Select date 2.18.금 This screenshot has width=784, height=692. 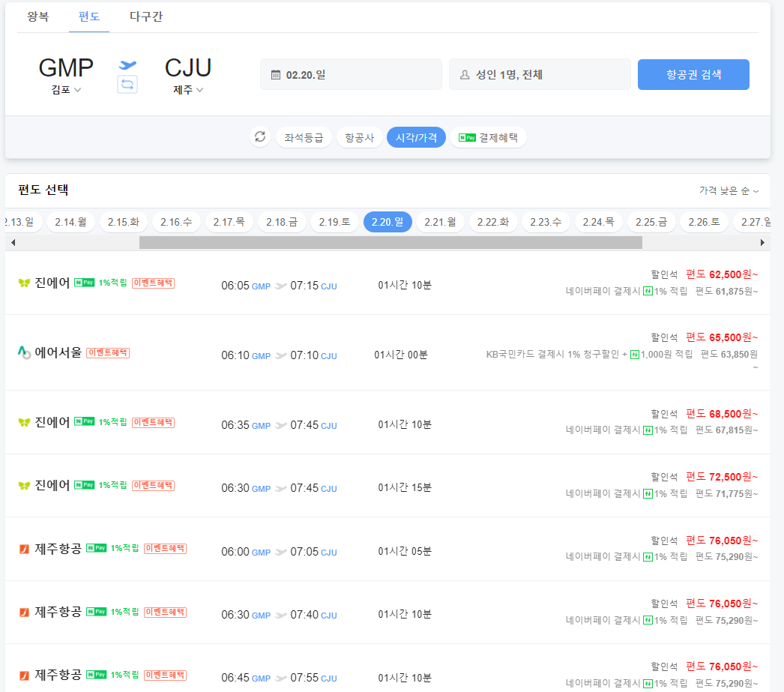(x=282, y=222)
